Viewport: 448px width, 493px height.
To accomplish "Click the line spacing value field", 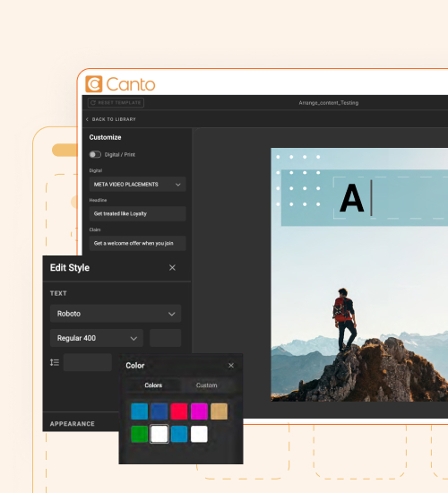I will click(88, 362).
